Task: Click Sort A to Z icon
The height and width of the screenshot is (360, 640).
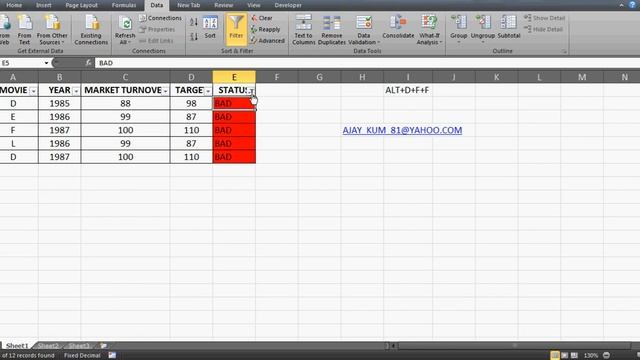Action: coord(194,22)
